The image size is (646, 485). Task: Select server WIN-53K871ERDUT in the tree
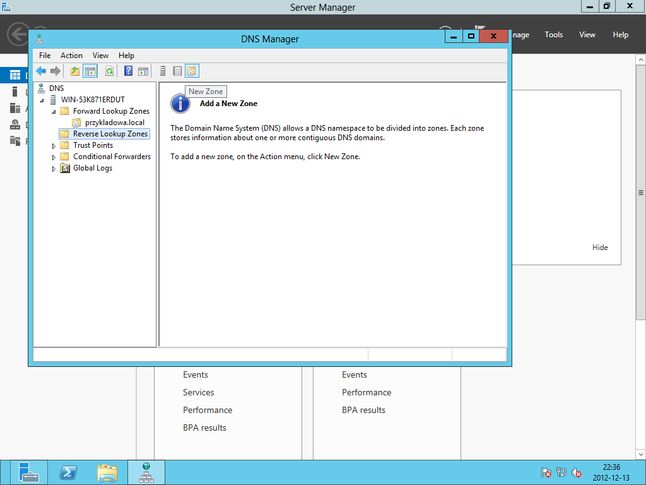click(x=93, y=100)
